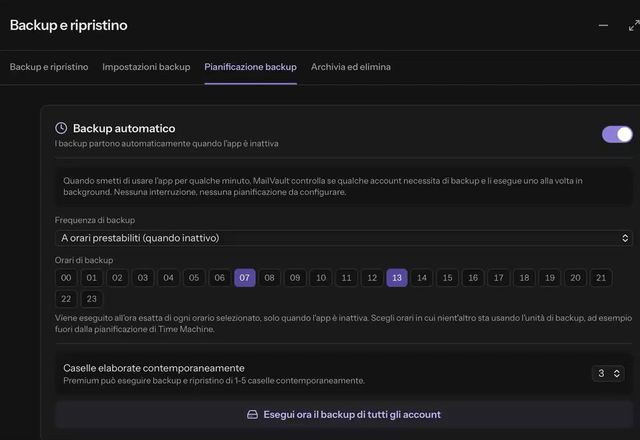Select backup hour 09

(295, 278)
